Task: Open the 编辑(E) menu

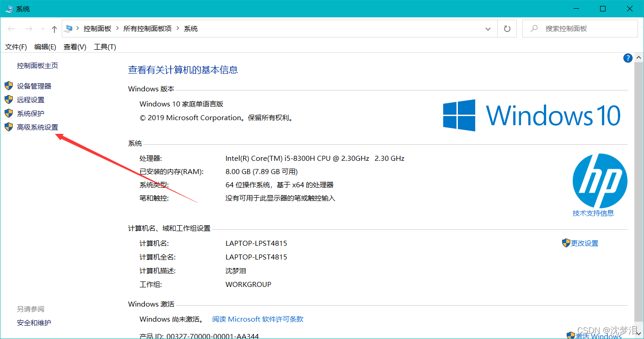Action: 45,47
